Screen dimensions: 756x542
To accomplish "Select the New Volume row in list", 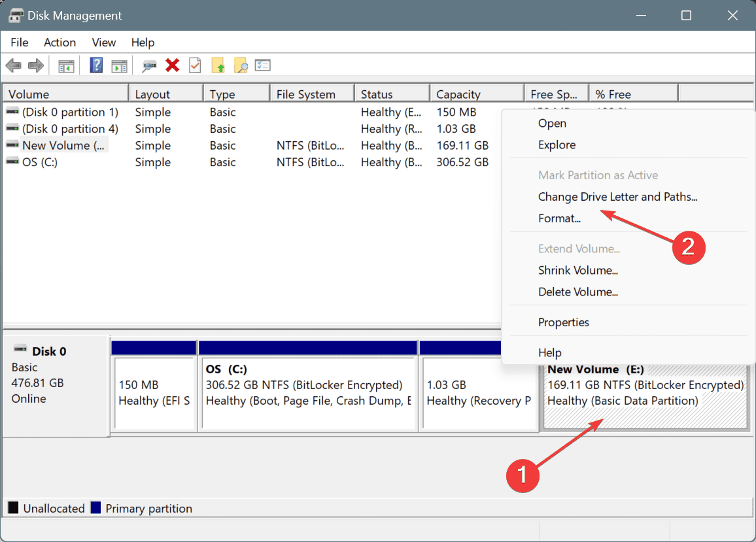I will click(x=252, y=145).
